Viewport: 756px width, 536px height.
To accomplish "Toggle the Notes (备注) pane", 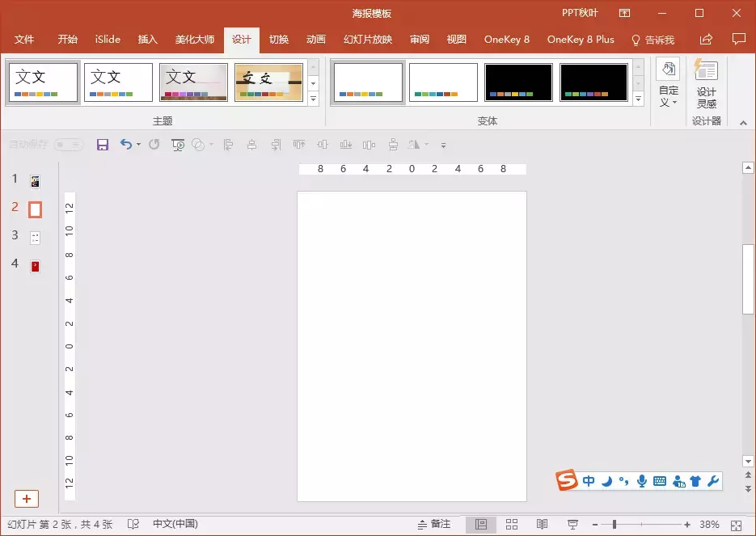I will (x=434, y=524).
